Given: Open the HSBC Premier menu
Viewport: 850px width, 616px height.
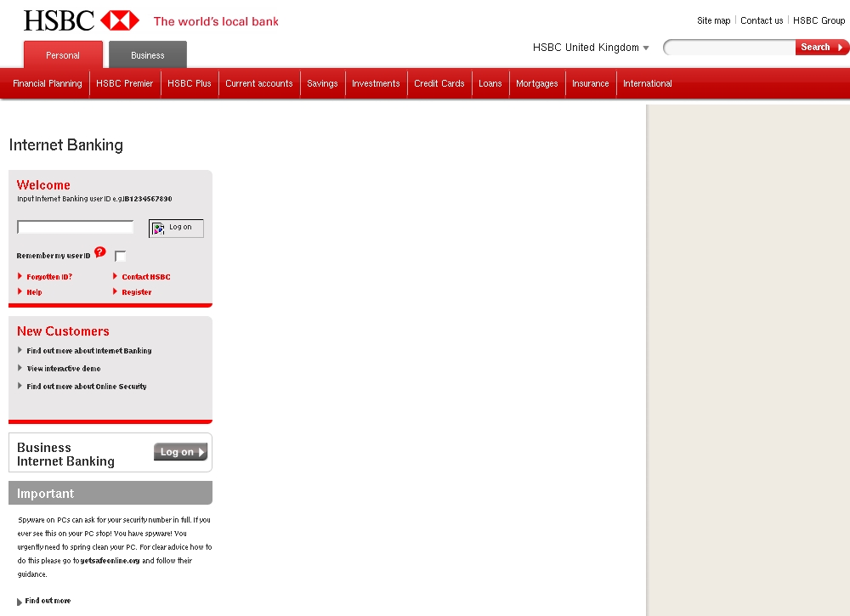Looking at the screenshot, I should 125,83.
